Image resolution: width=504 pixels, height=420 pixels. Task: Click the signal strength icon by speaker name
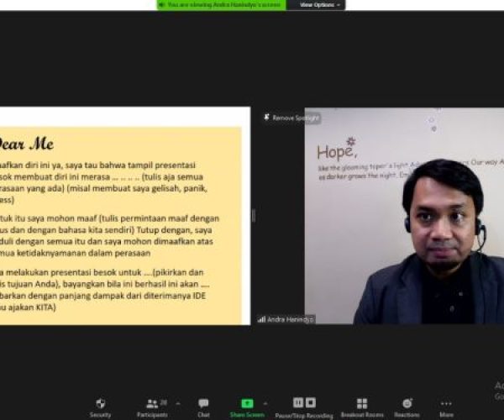point(262,319)
